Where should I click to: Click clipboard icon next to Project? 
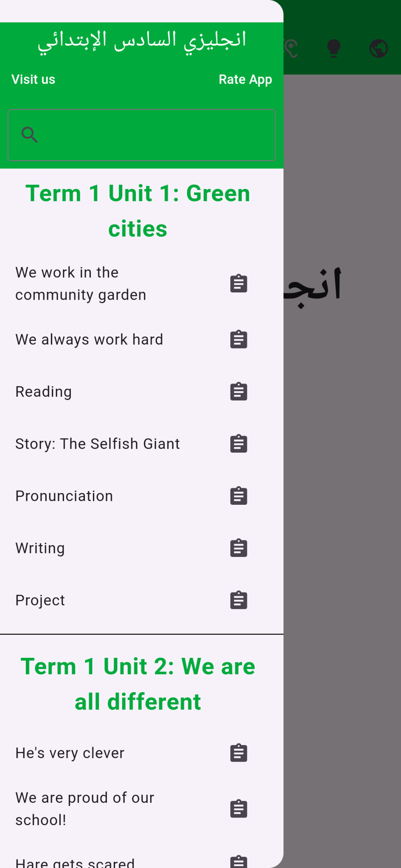238,600
